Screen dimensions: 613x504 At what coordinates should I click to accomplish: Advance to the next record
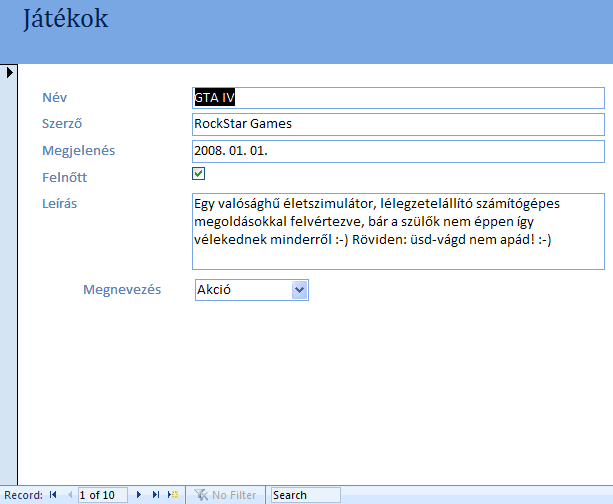pyautogui.click(x=139, y=495)
